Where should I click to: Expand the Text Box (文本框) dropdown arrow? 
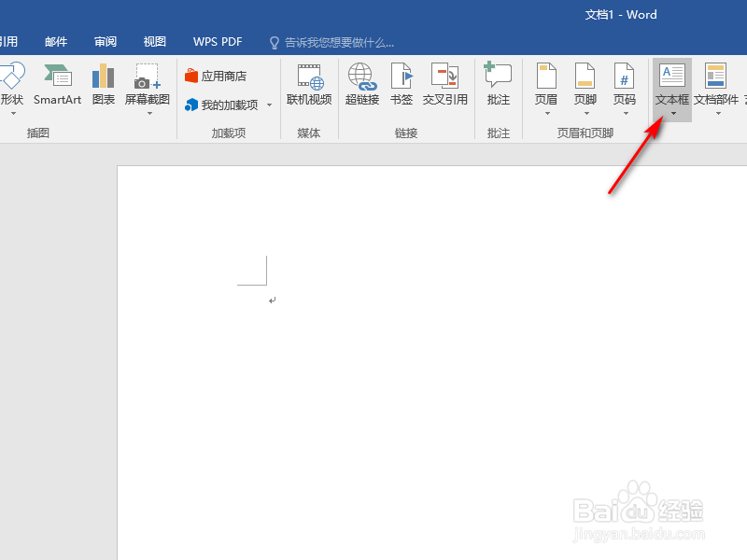coord(673,113)
